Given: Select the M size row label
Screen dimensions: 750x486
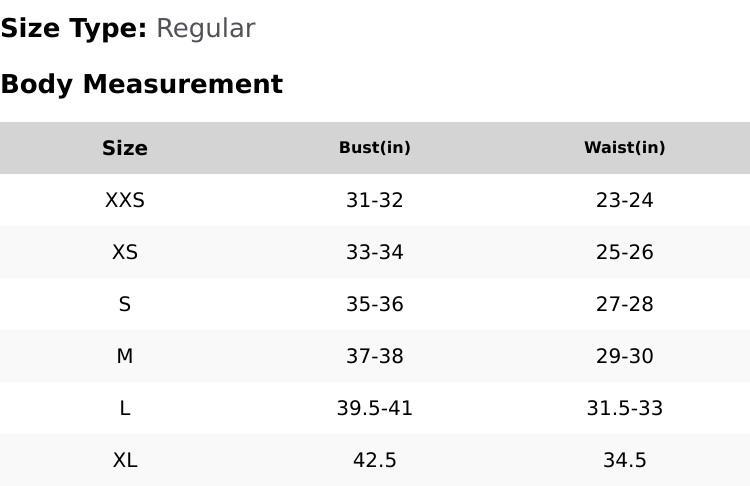Looking at the screenshot, I should pyautogui.click(x=125, y=356).
